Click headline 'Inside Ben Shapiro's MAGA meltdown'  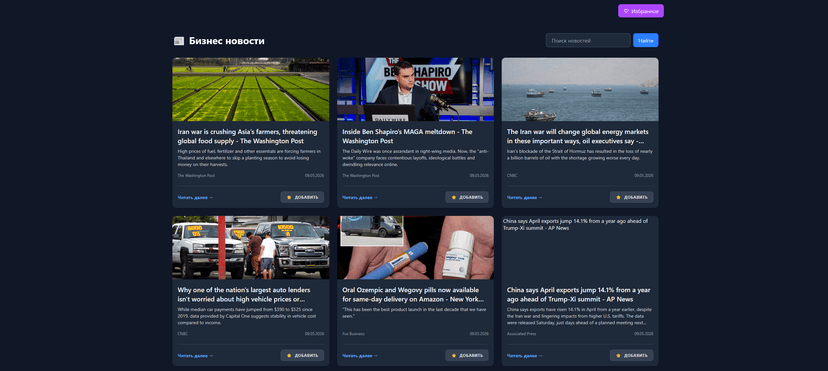click(x=407, y=136)
